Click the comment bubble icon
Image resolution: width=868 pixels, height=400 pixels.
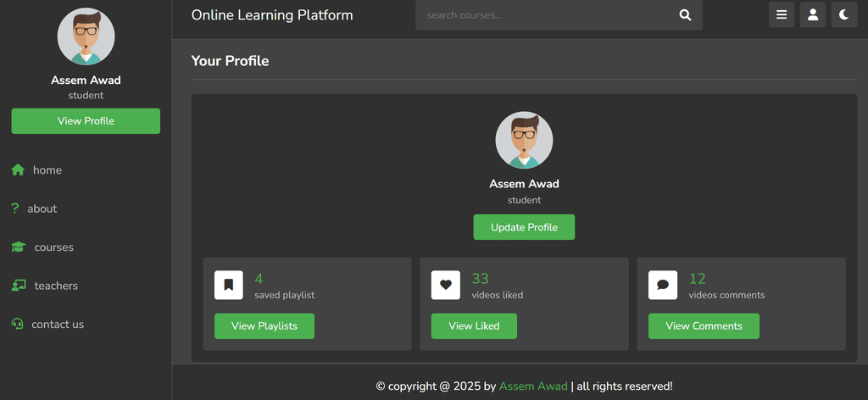click(663, 285)
